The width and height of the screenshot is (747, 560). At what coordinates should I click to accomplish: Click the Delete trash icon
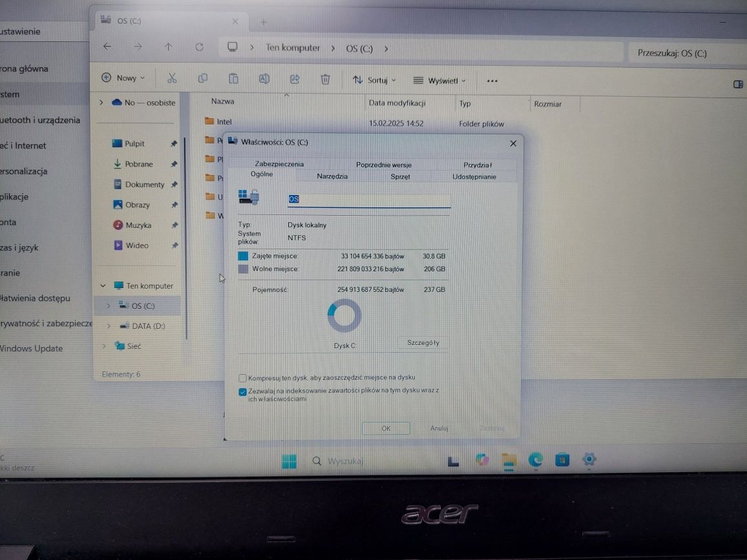click(326, 79)
